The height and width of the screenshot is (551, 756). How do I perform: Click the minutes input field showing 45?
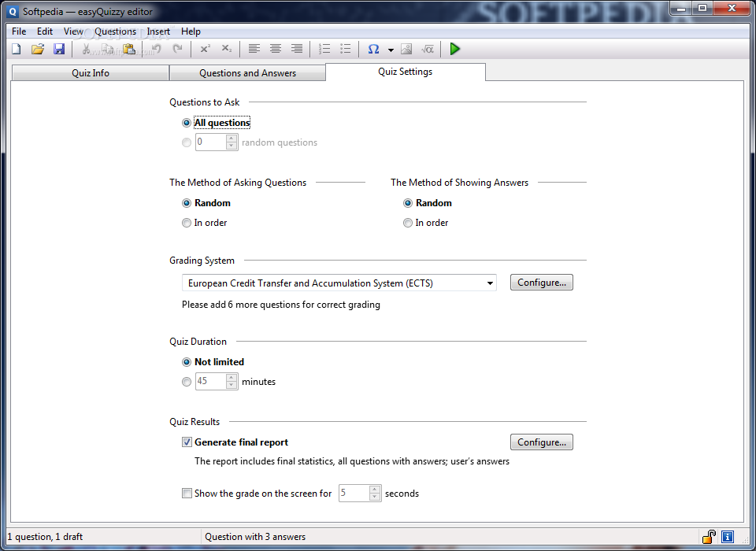pos(211,381)
